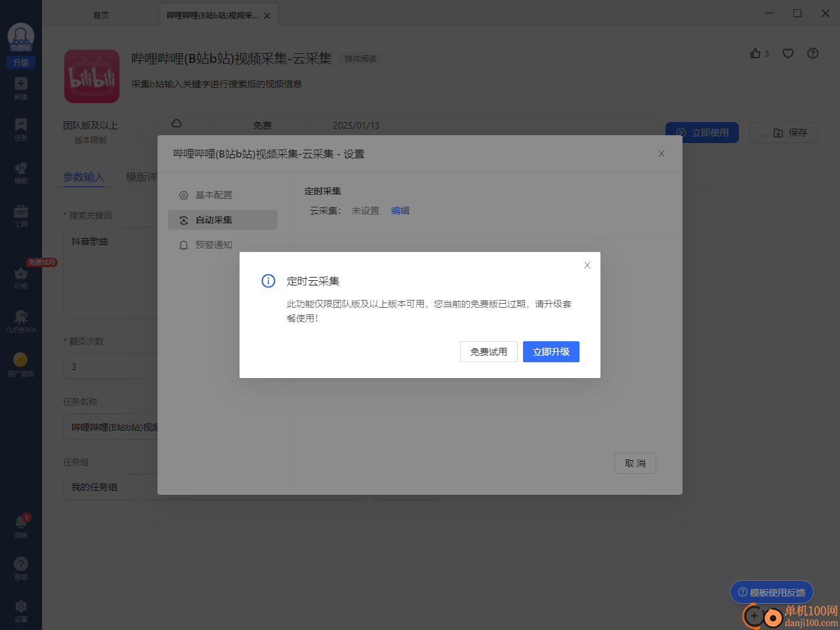
Task: Click the gear icon beside 基本配置
Action: pyautogui.click(x=184, y=196)
